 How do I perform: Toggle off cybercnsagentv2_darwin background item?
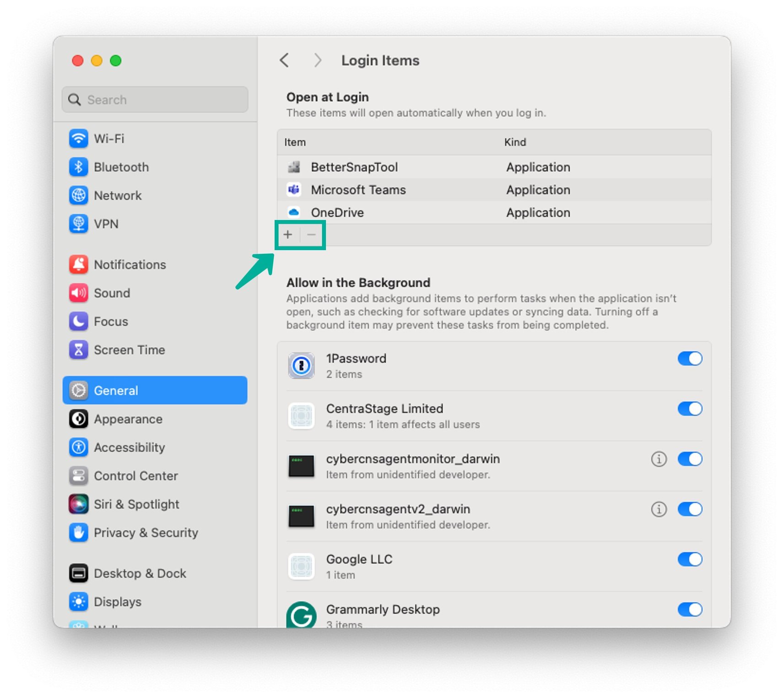689,509
